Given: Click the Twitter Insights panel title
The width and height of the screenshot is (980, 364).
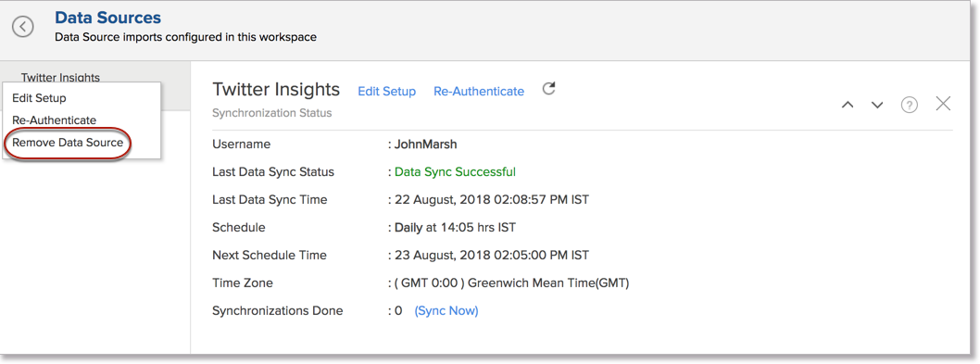Looking at the screenshot, I should point(276,90).
